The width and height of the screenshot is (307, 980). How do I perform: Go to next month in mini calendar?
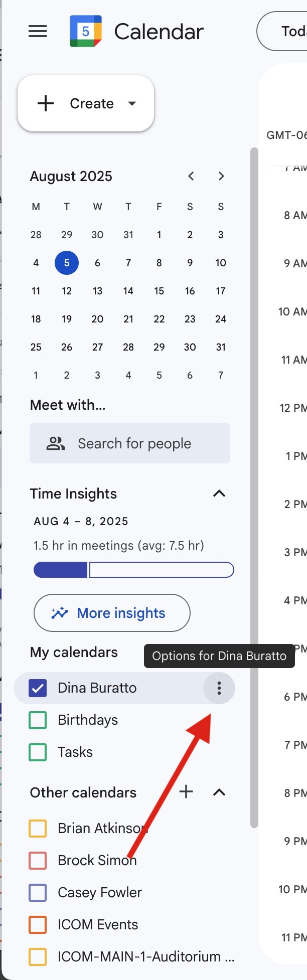[x=221, y=176]
